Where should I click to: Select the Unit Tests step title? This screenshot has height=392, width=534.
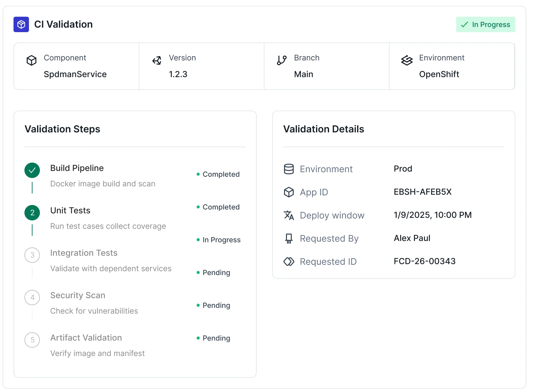(70, 210)
